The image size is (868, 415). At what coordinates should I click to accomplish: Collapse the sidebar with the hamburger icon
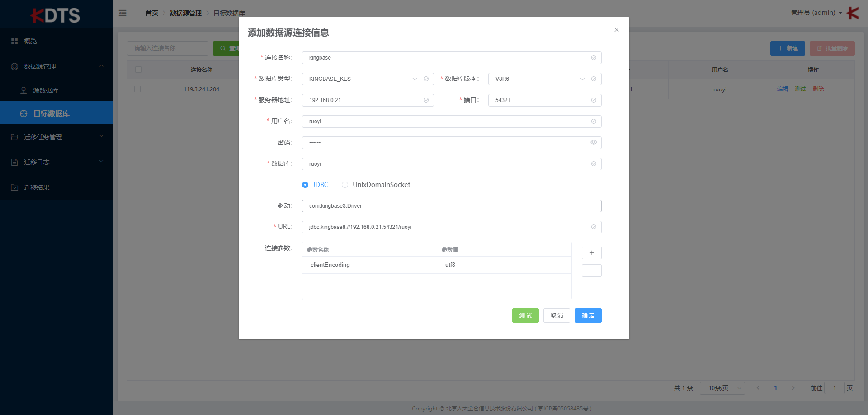click(123, 13)
